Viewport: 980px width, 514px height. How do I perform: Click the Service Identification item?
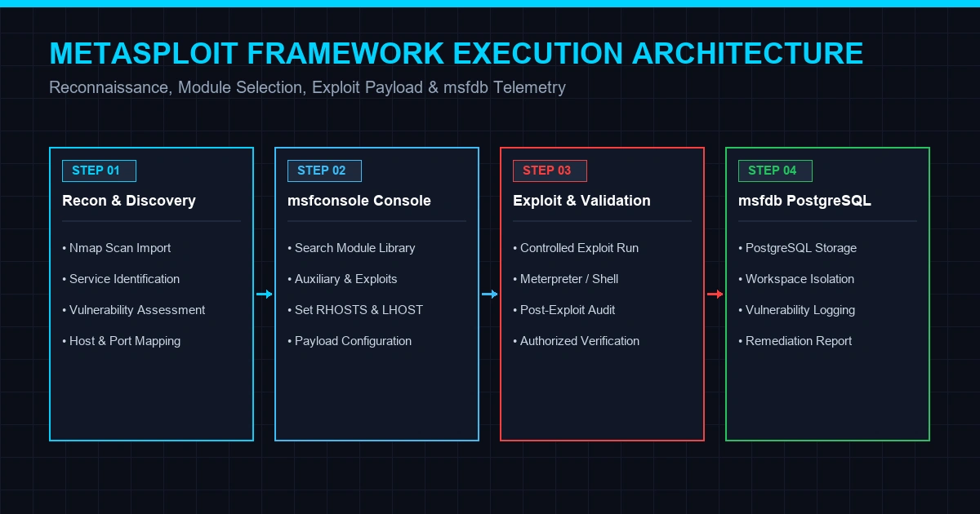pos(121,279)
